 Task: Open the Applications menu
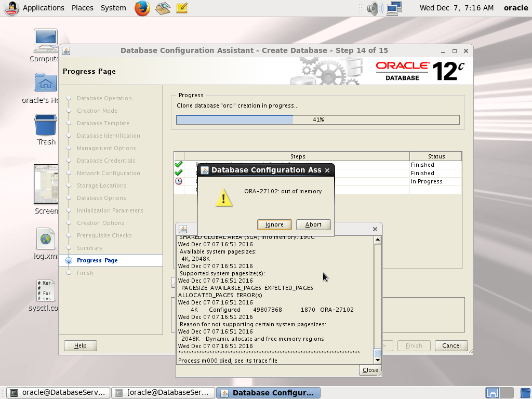pyautogui.click(x=43, y=8)
